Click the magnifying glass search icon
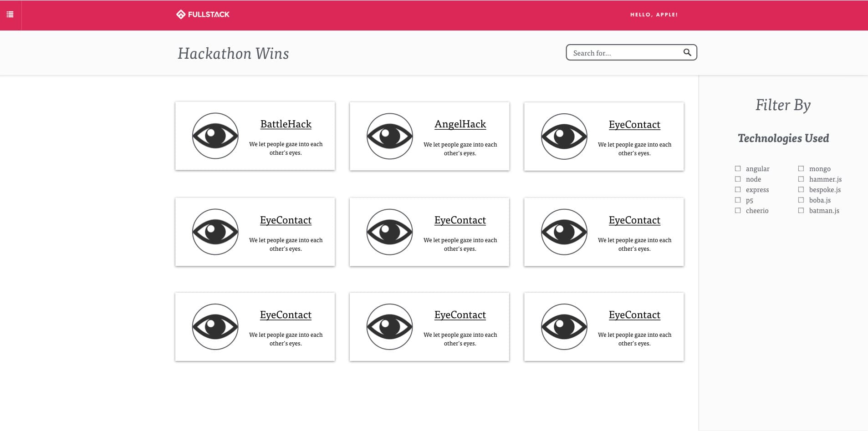Viewport: 868px width, 431px height. [x=687, y=53]
